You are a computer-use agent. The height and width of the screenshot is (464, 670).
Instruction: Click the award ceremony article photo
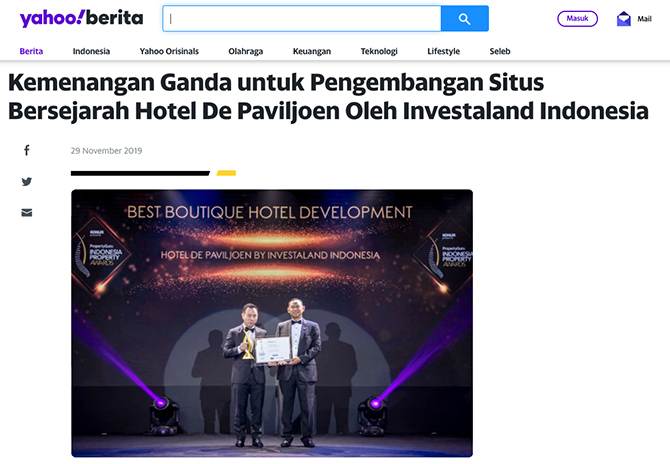[272, 323]
